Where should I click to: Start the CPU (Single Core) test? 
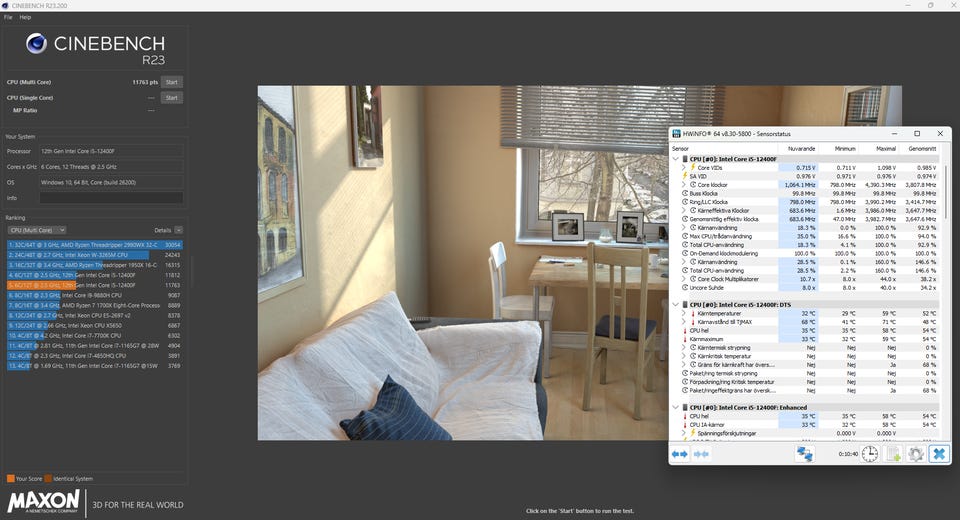[x=171, y=98]
